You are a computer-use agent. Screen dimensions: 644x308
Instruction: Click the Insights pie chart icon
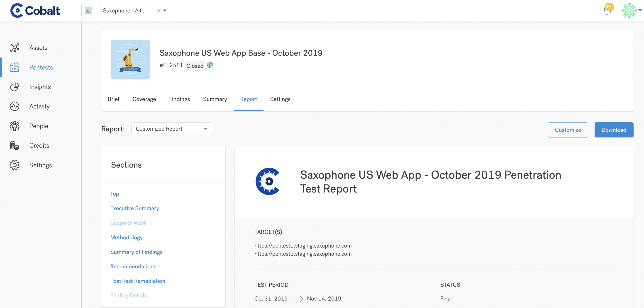[x=15, y=87]
